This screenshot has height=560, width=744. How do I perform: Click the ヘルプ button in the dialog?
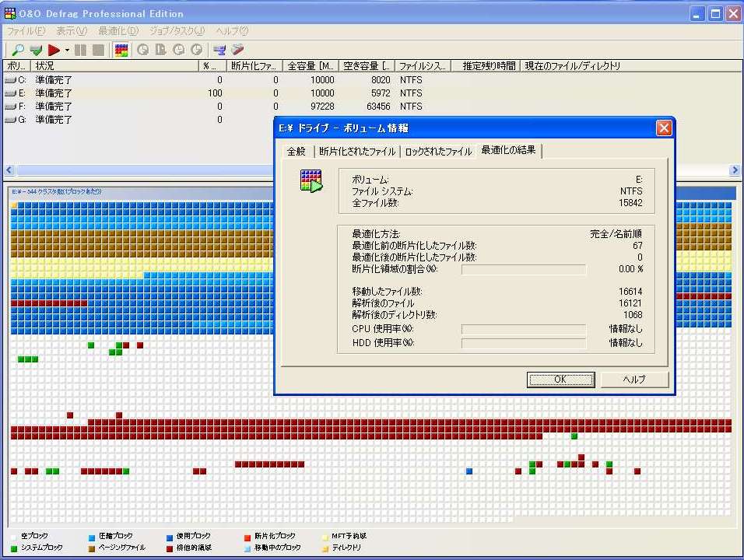634,380
